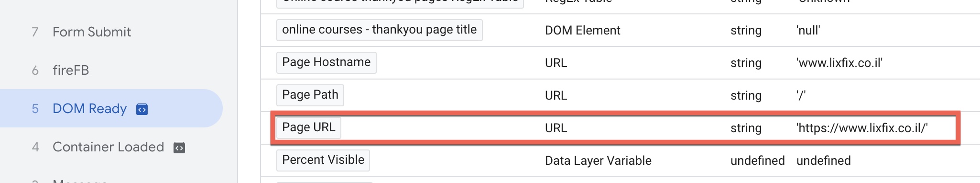The width and height of the screenshot is (980, 183).
Task: Open the Container Loaded event
Action: [x=108, y=147]
